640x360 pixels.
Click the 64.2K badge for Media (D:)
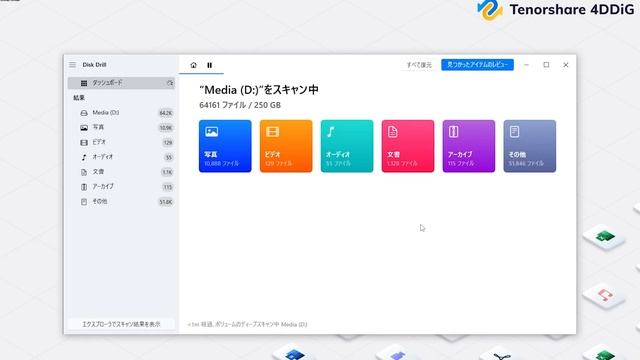click(166, 113)
